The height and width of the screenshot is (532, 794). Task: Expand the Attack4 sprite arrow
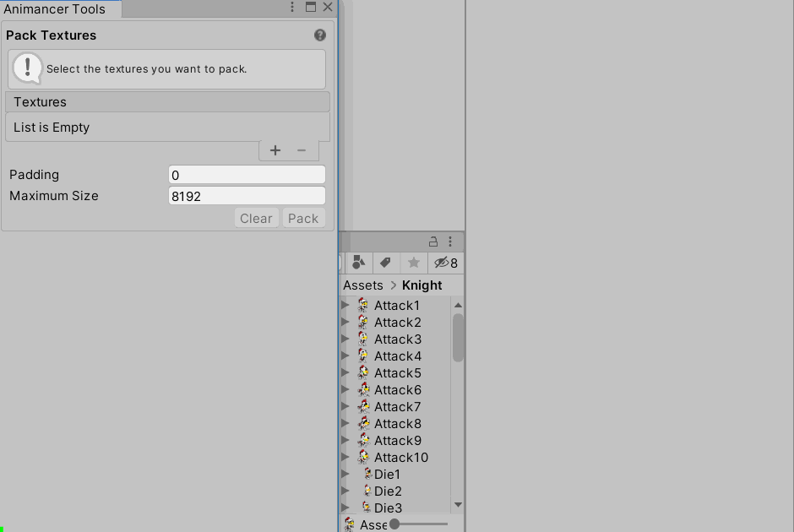coord(345,356)
